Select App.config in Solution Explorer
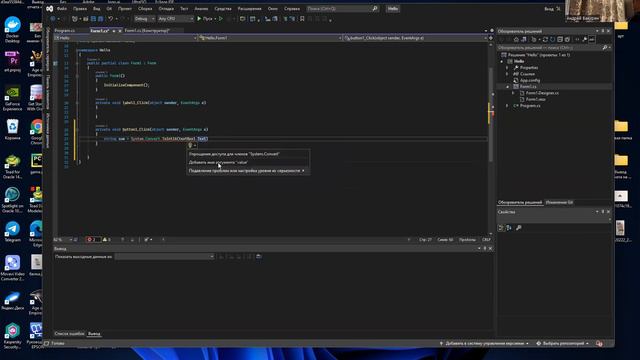640x360 pixels. pos(530,80)
